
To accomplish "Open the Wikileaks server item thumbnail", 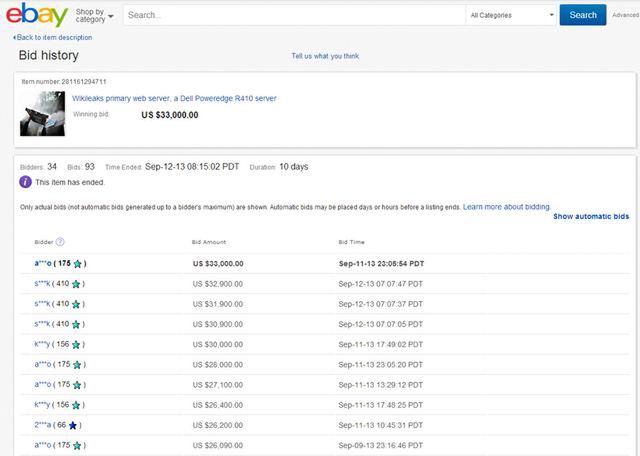I will [42, 114].
